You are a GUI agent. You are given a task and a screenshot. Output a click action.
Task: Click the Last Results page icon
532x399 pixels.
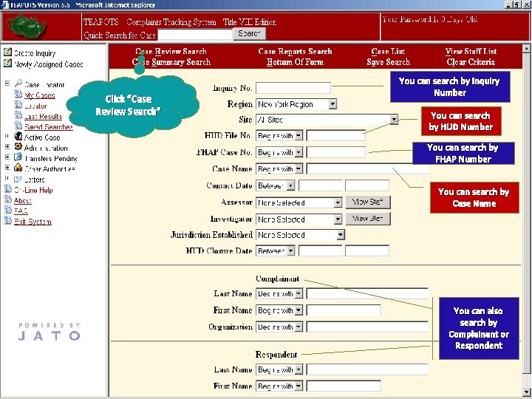pos(18,115)
